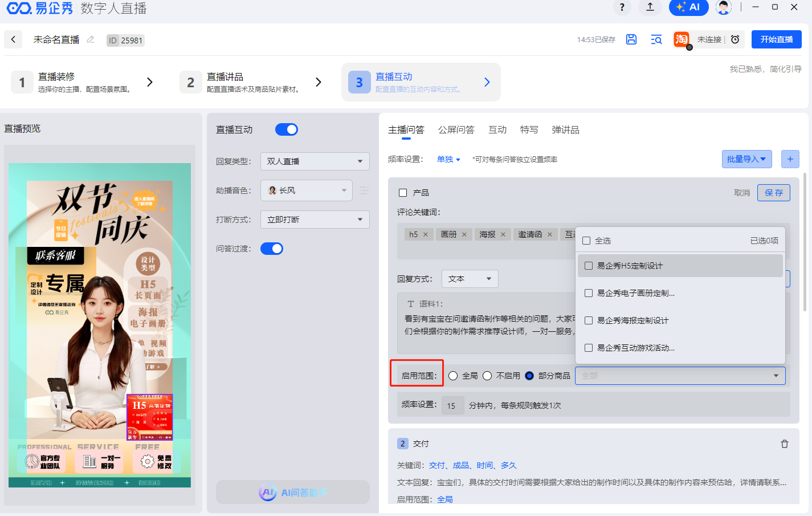Check the 产品 checkbox

click(403, 193)
